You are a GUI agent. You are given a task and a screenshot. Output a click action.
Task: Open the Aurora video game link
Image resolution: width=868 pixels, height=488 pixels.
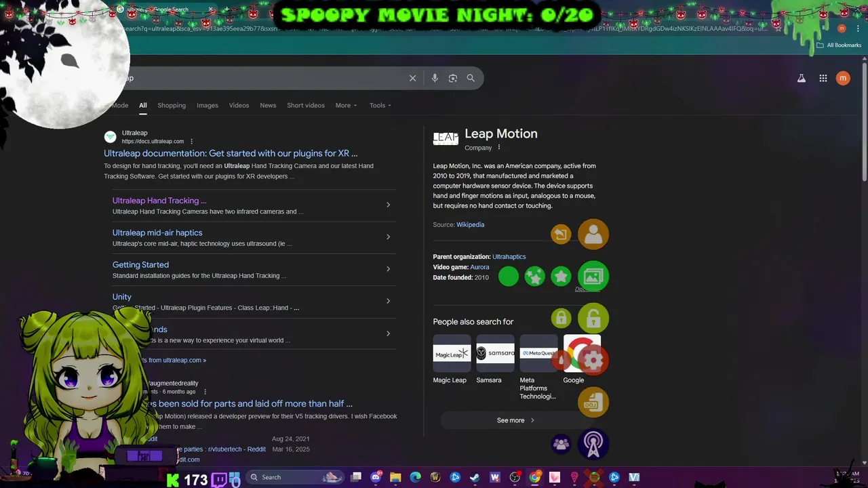click(x=479, y=267)
